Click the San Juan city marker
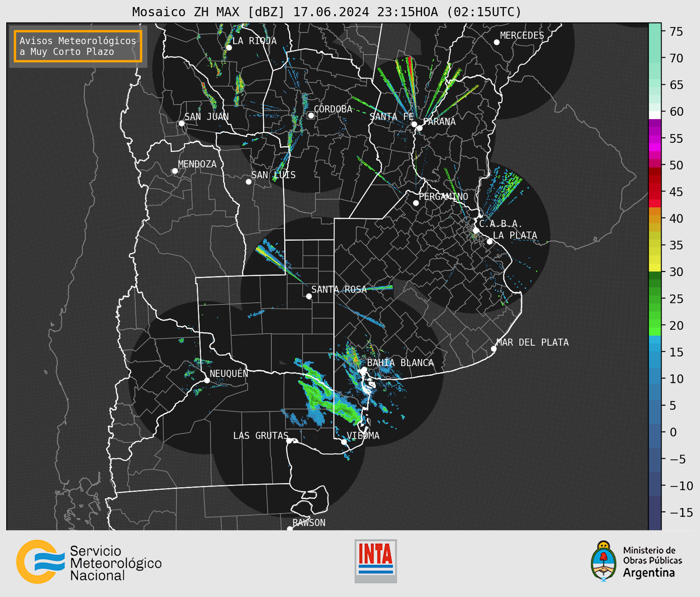700x597 pixels. pyautogui.click(x=181, y=123)
